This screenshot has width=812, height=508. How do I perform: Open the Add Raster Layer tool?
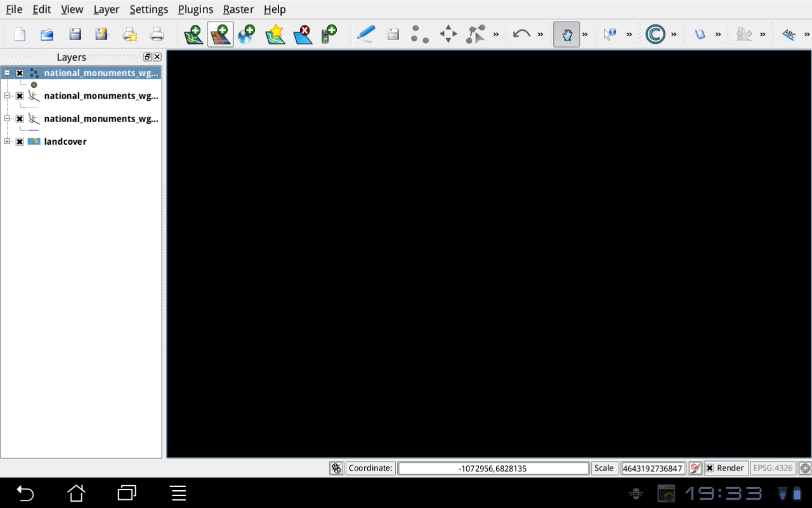click(220, 34)
